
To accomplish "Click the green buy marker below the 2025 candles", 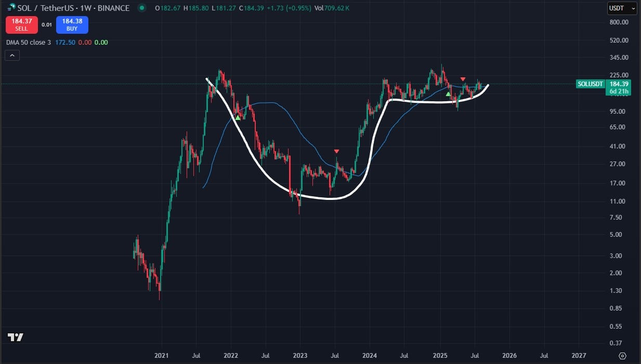I will [x=448, y=95].
